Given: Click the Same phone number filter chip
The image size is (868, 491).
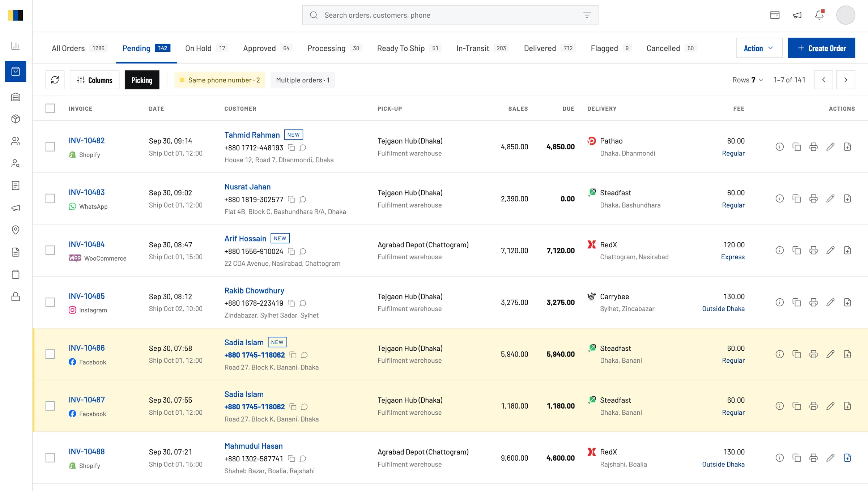Looking at the screenshot, I should (x=220, y=80).
